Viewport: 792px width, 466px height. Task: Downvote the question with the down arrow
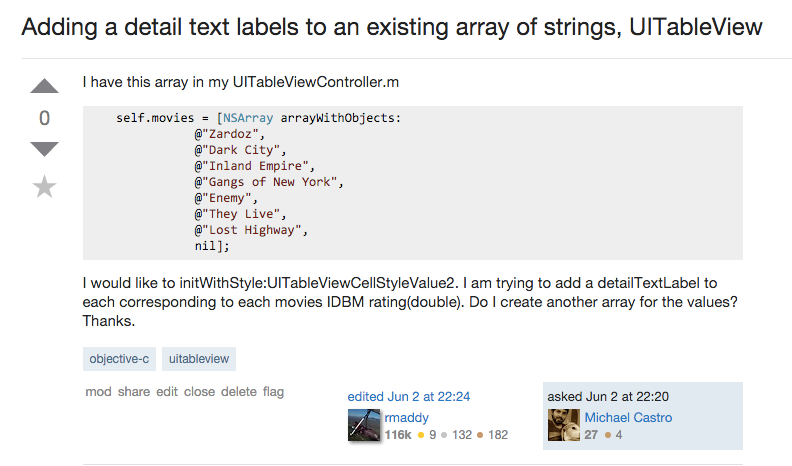pos(44,149)
